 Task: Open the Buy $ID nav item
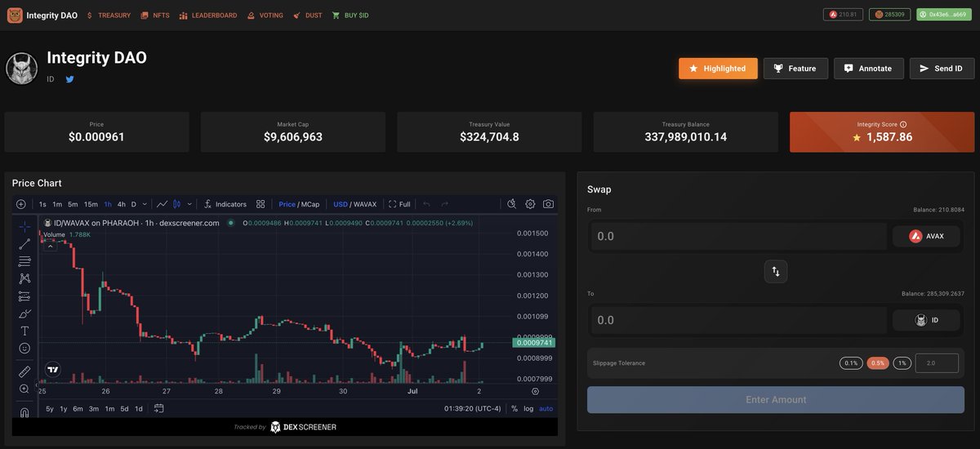(350, 16)
